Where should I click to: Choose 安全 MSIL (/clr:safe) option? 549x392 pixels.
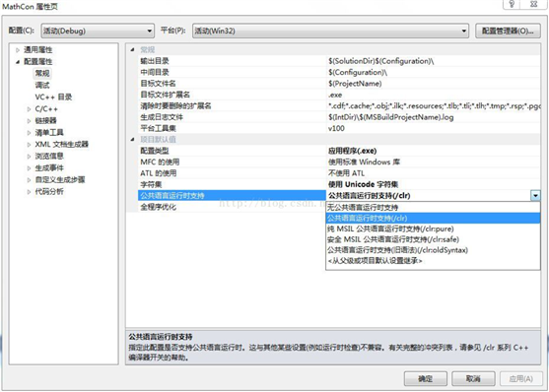pyautogui.click(x=433, y=239)
